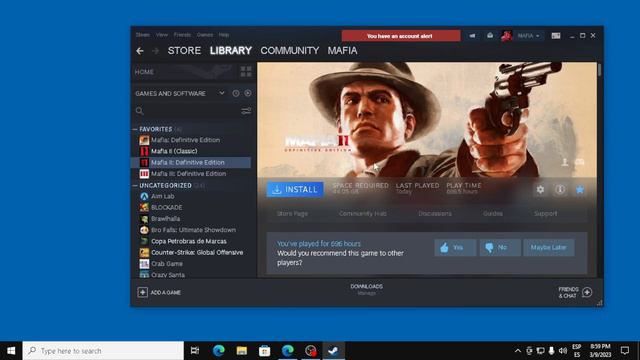The width and height of the screenshot is (640, 360).
Task: Click the MAFIA profile avatar
Action: (507, 36)
